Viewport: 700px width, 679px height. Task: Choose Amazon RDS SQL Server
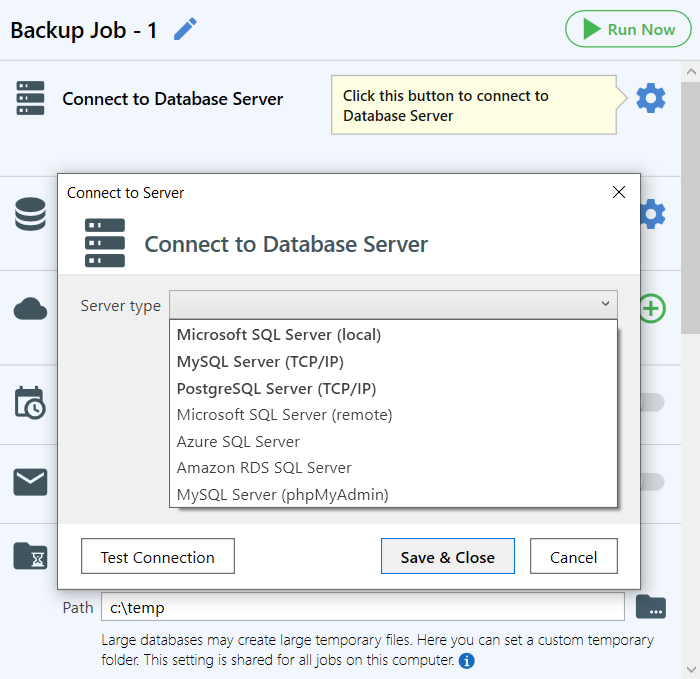pos(264,467)
